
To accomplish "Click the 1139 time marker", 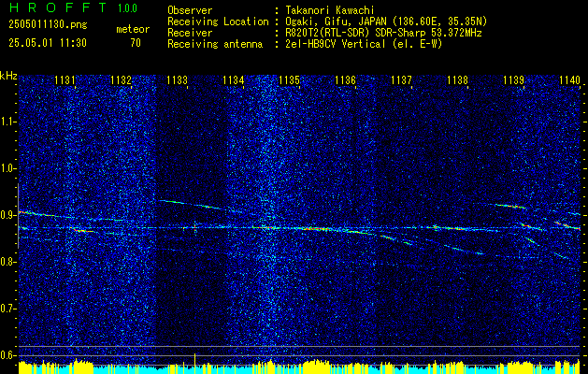I will tap(514, 79).
